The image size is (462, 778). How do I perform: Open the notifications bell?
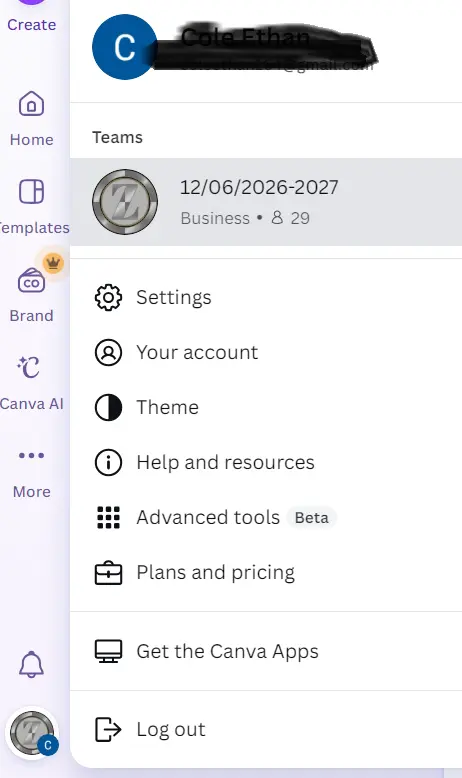(31, 664)
